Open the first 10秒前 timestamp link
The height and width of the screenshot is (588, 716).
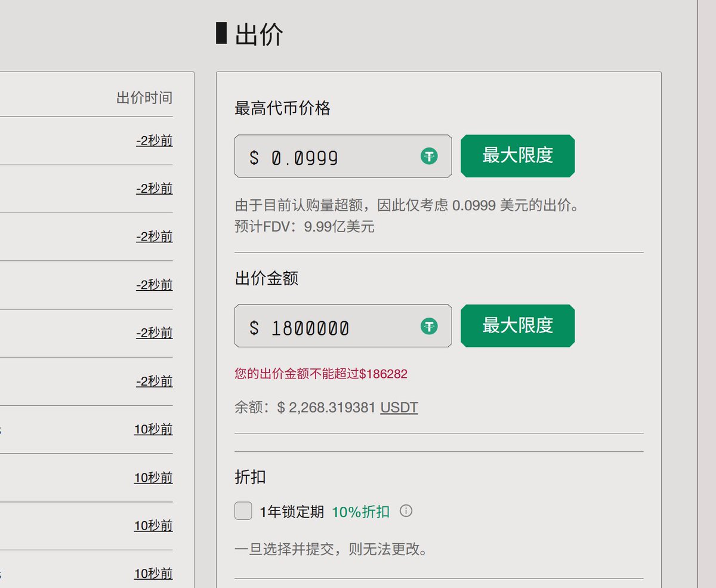153,429
